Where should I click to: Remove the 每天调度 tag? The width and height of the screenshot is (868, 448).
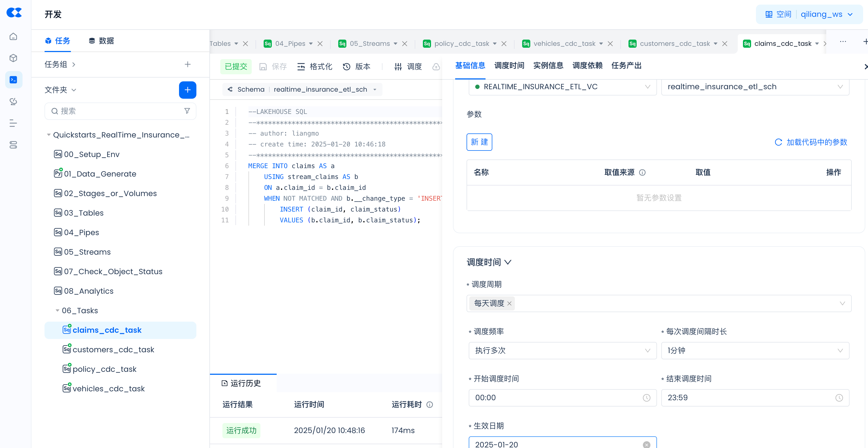coord(509,303)
